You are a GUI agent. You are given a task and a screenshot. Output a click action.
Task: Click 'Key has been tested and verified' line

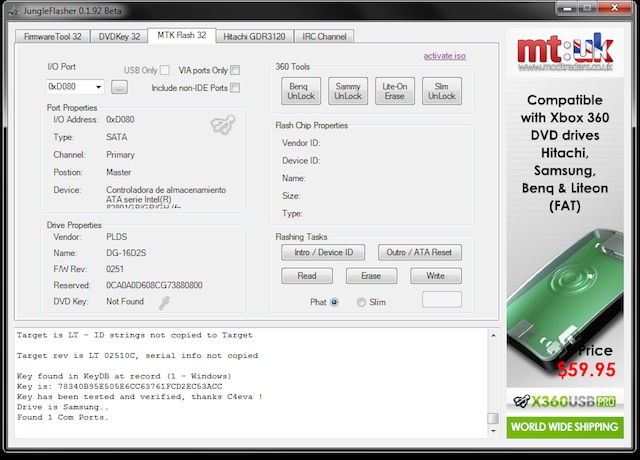pyautogui.click(x=140, y=397)
